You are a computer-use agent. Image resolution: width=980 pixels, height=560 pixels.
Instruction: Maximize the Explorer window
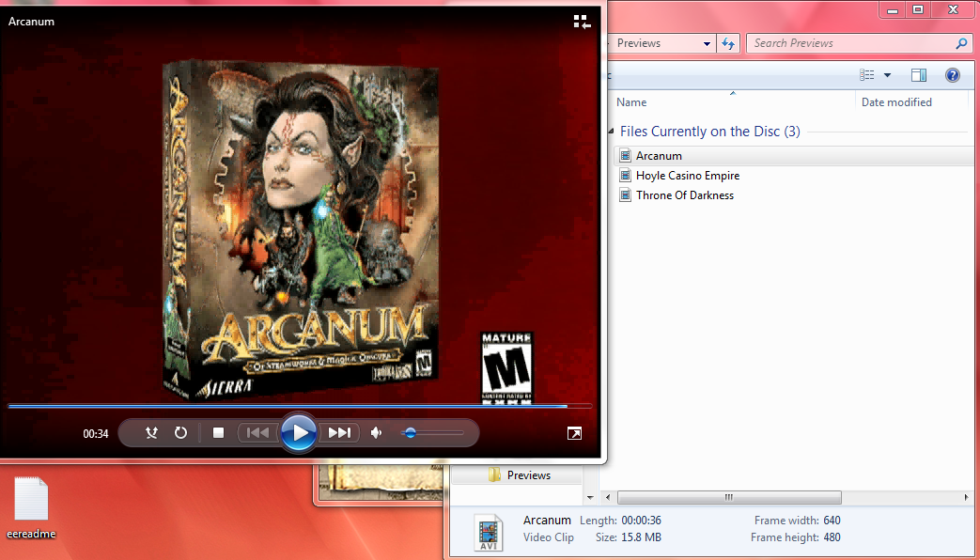[x=918, y=9]
